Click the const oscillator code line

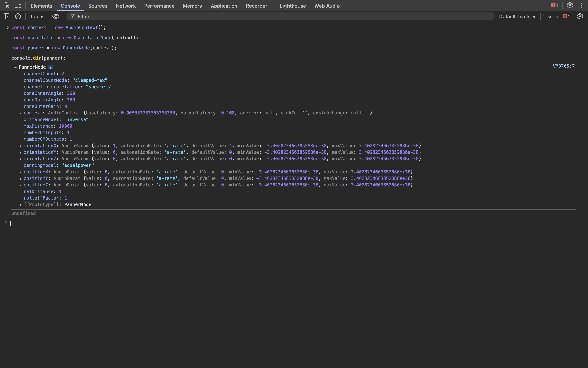[x=75, y=38]
